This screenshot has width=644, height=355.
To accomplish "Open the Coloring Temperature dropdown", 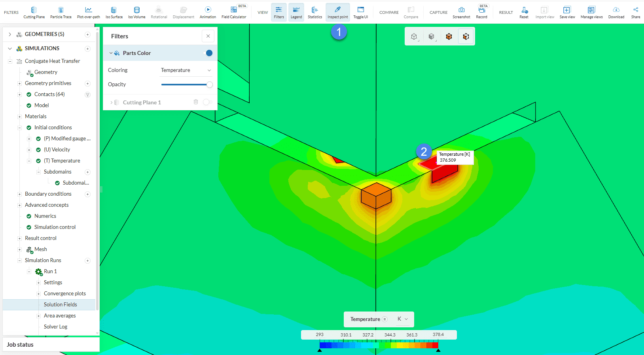I will [x=186, y=70].
